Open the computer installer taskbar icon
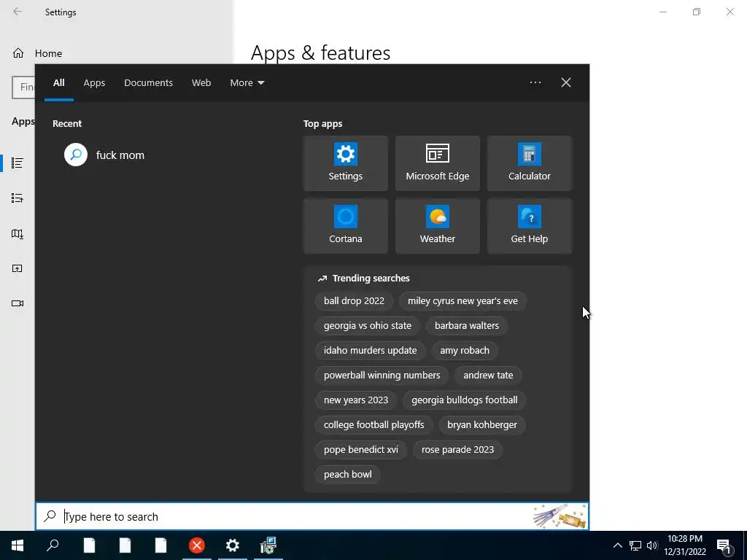This screenshot has height=560, width=747. tap(268, 545)
